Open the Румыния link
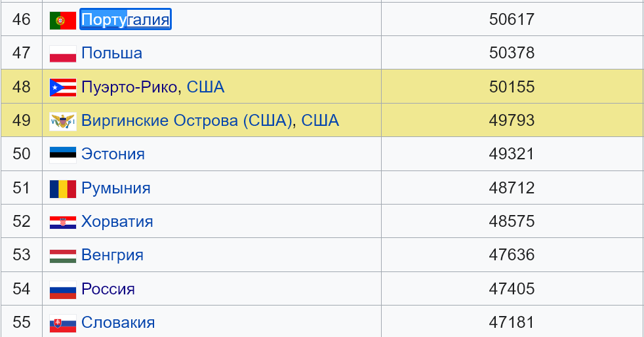Screen dimensions: 644x337 point(116,188)
